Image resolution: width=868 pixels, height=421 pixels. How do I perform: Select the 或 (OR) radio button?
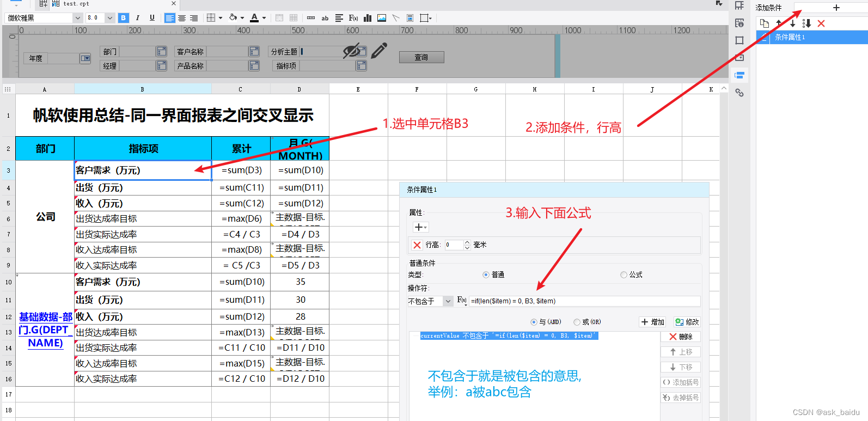point(577,322)
